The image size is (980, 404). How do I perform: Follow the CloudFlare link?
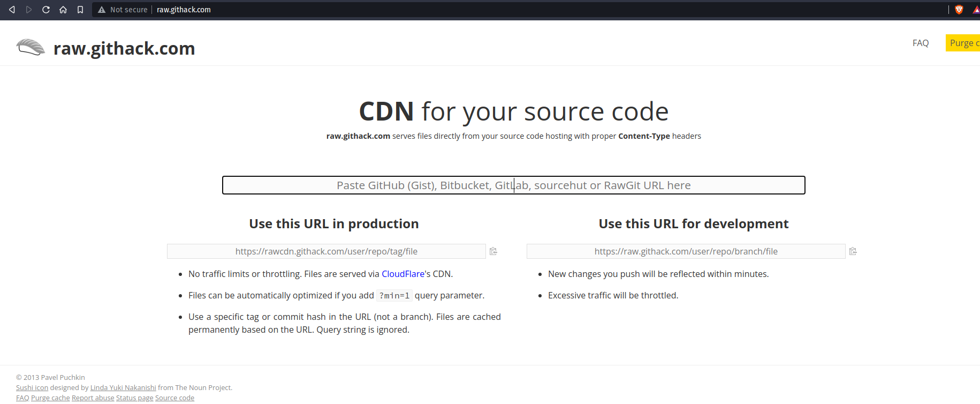(x=402, y=274)
